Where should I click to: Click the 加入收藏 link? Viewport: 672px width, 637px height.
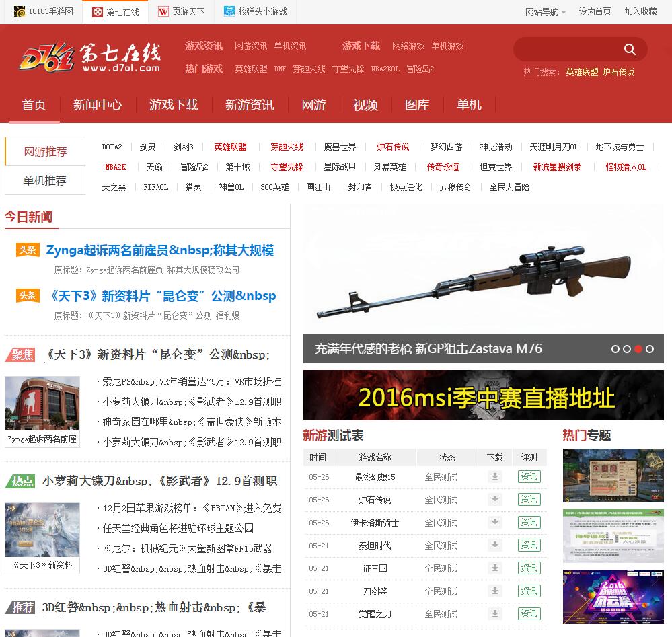(x=640, y=12)
